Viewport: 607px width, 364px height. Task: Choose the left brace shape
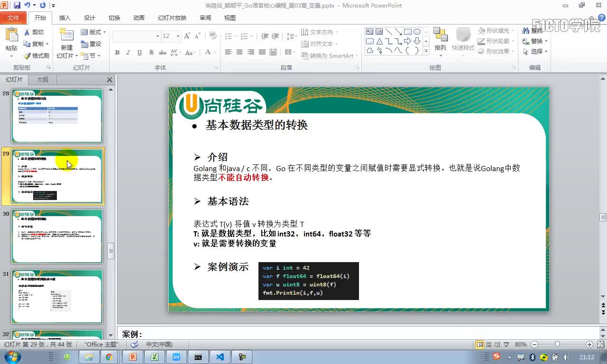tap(407, 51)
